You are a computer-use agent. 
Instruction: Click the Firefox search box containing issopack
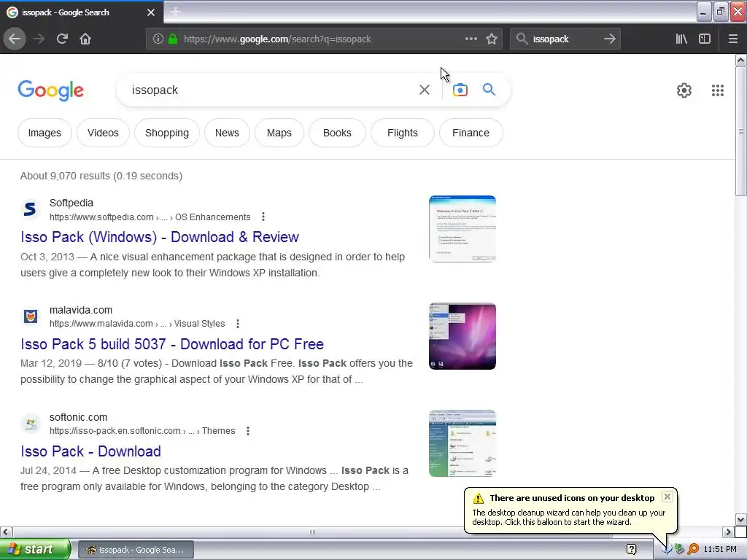point(565,39)
